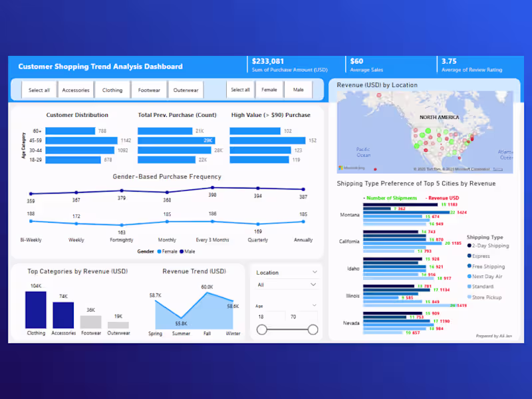
Task: Click the Male gender legend dot
Action: (182, 251)
